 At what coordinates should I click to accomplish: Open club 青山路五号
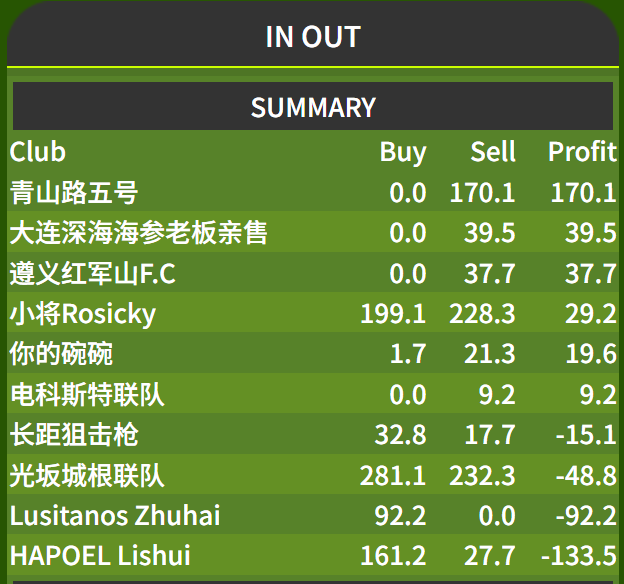click(74, 192)
